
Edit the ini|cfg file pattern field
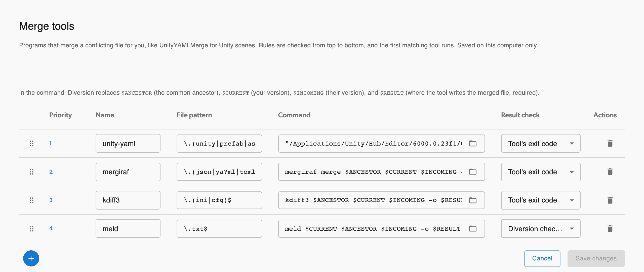219,200
